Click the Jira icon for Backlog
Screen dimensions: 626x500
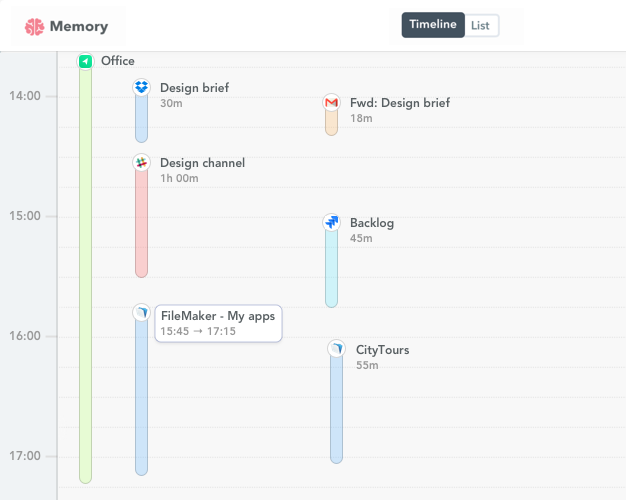pos(331,222)
